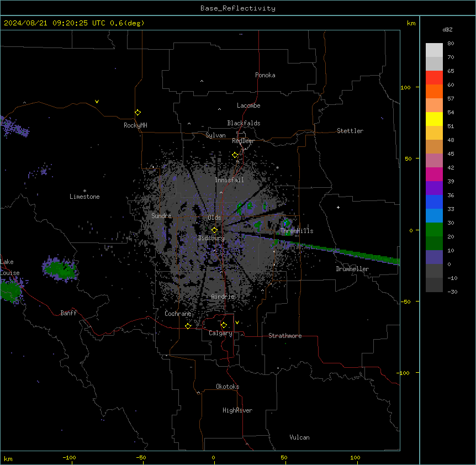Click the Lacombe city label
The width and height of the screenshot is (476, 465).
(x=248, y=105)
